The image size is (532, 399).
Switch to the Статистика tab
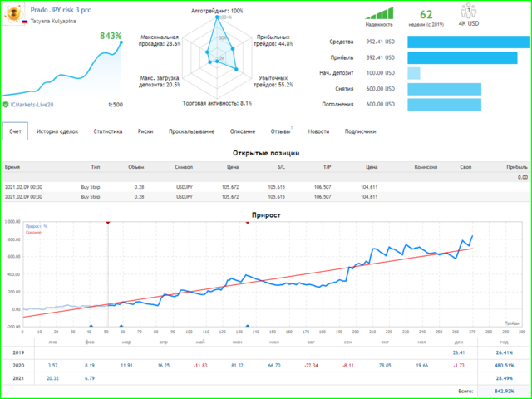click(108, 131)
